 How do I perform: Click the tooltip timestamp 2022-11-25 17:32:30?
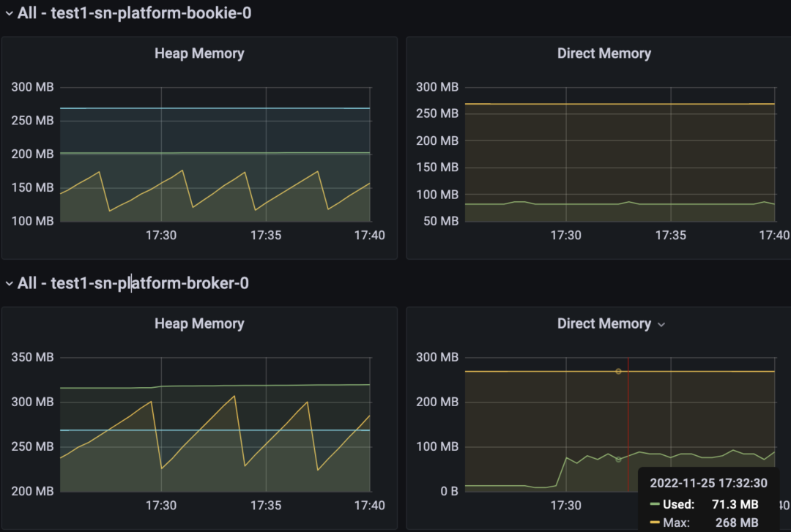708,483
